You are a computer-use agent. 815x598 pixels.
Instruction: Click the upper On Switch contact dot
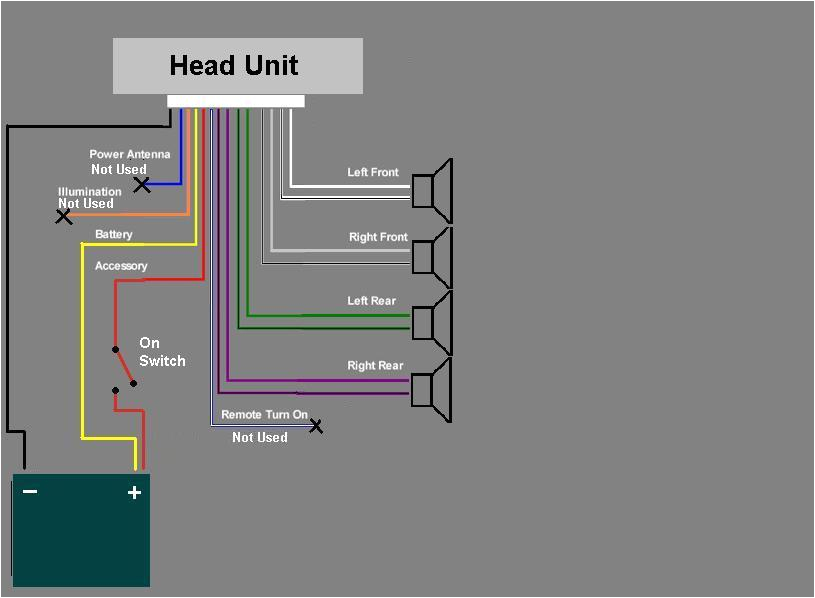pos(115,350)
